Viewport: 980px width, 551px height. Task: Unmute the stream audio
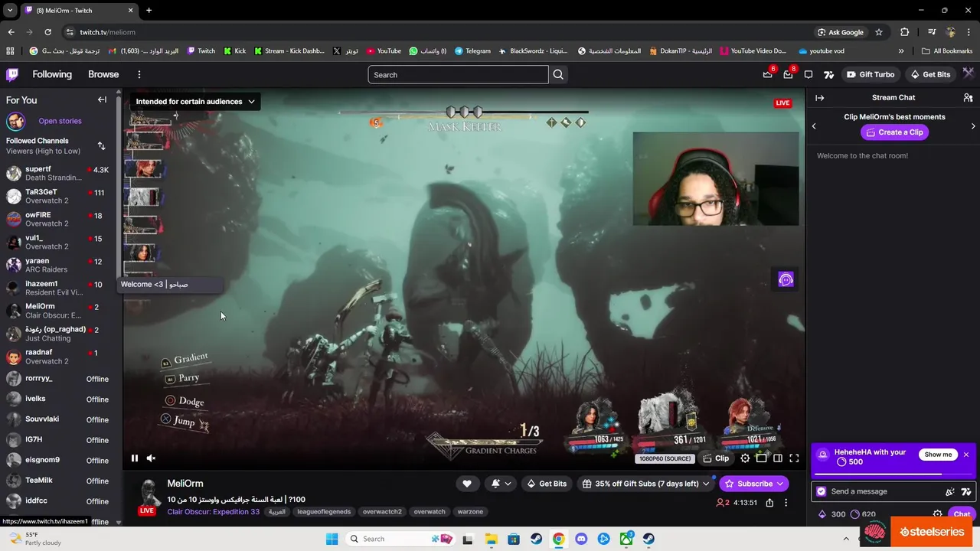[151, 458]
